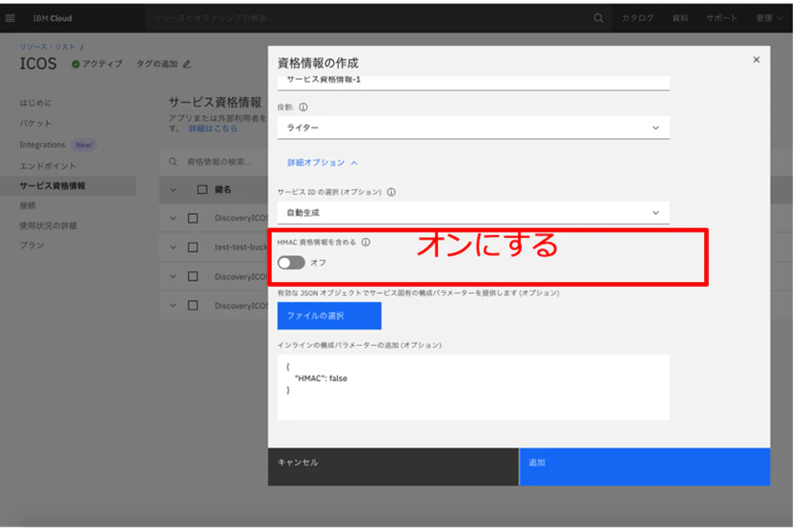Select サービス資格情報 in the sidebar
The image size is (796, 532).
68,186
